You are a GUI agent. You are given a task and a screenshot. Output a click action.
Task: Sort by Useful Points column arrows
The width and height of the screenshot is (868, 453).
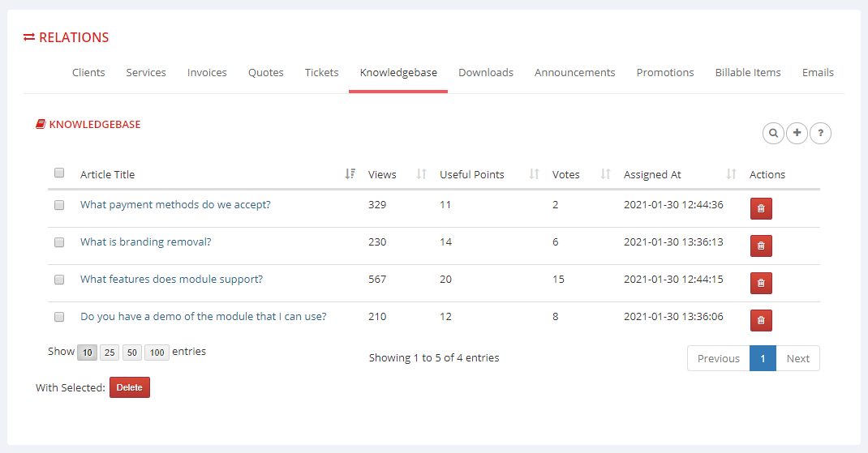(534, 174)
